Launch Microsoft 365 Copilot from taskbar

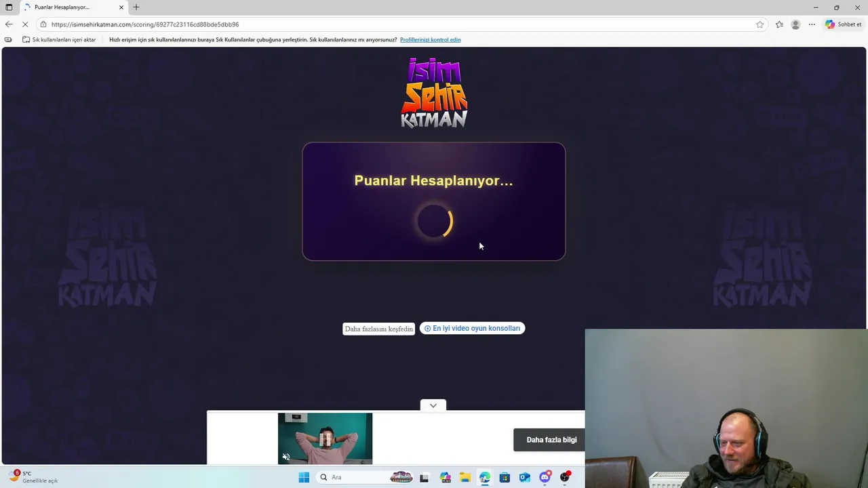pos(445,477)
